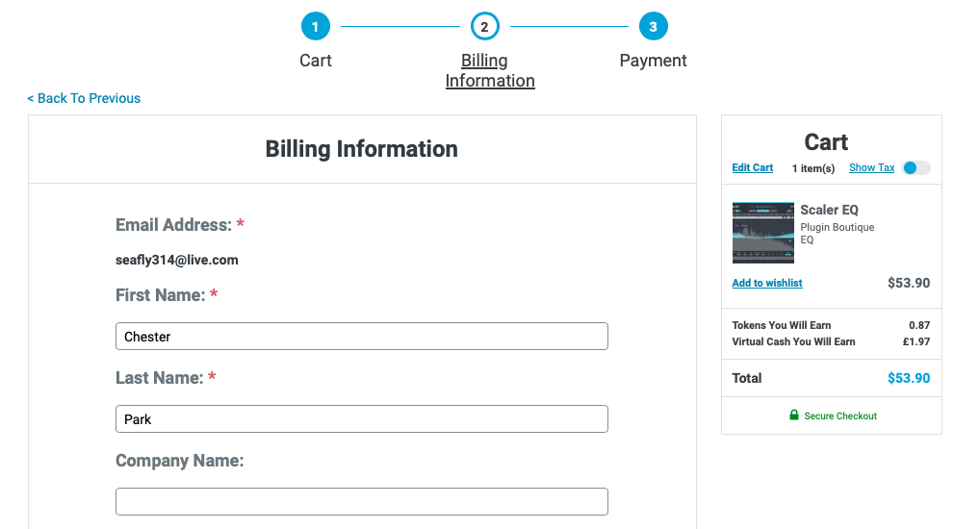Click the Plugin Boutique vendor text
Image resolution: width=980 pixels, height=529 pixels.
click(x=837, y=227)
